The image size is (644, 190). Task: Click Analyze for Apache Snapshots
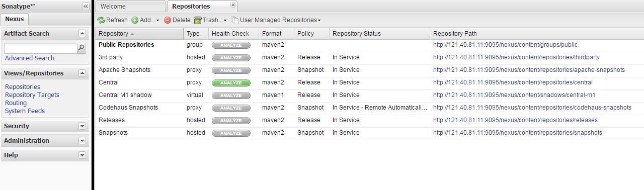pyautogui.click(x=231, y=70)
